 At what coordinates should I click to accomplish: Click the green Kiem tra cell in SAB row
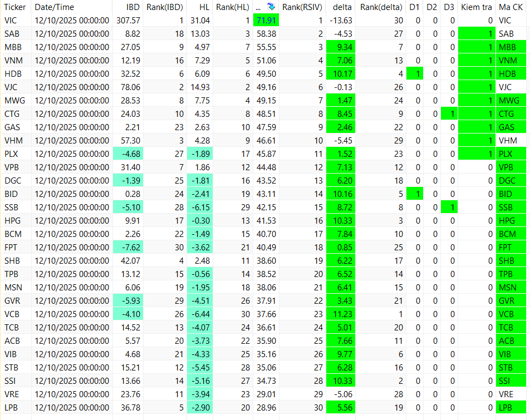coord(477,34)
